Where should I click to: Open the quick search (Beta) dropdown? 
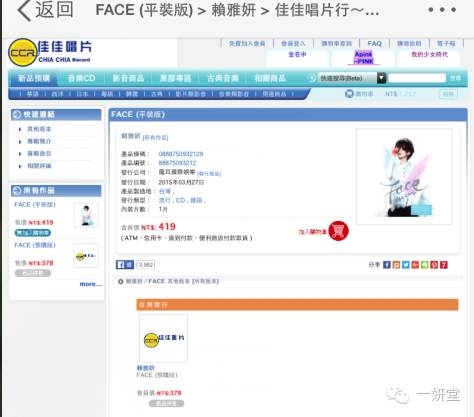click(352, 78)
